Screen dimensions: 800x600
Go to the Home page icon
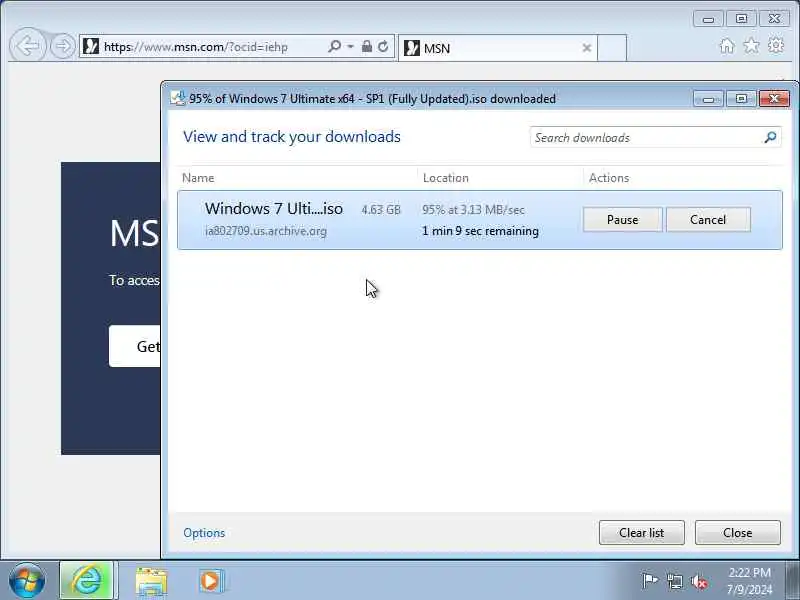tap(727, 46)
